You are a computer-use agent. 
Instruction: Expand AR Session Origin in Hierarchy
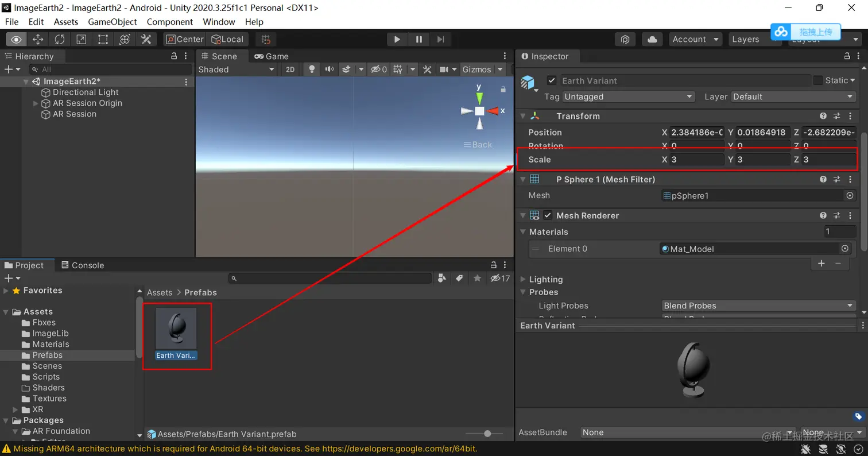click(x=36, y=103)
